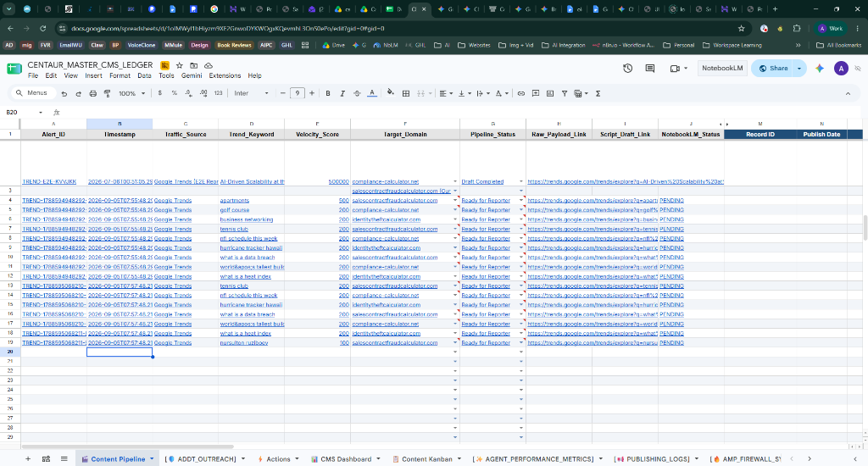Image resolution: width=868 pixels, height=466 pixels.
Task: Move document using folder icon
Action: [x=194, y=65]
